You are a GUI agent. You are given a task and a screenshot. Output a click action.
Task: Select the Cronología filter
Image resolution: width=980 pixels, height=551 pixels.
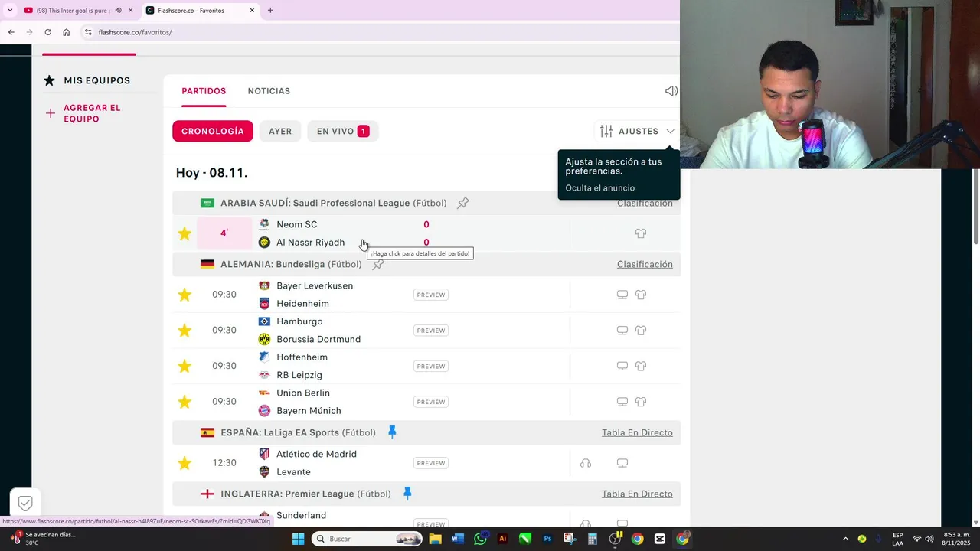pos(213,131)
